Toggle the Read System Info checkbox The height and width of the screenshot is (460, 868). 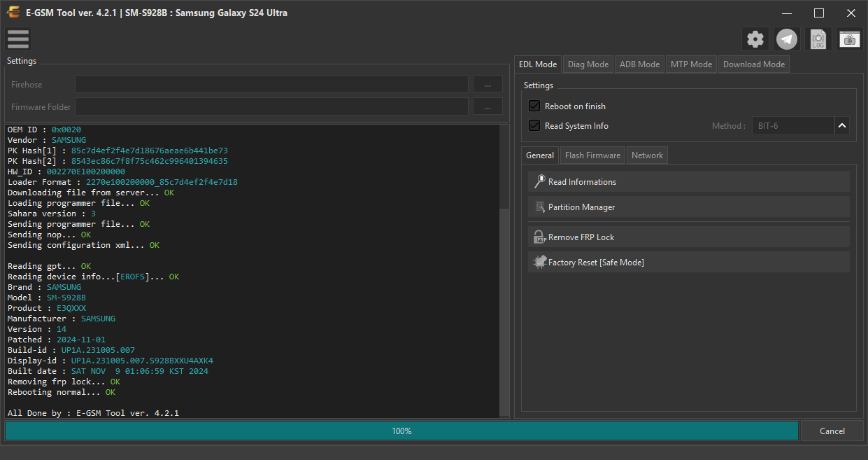coord(534,125)
